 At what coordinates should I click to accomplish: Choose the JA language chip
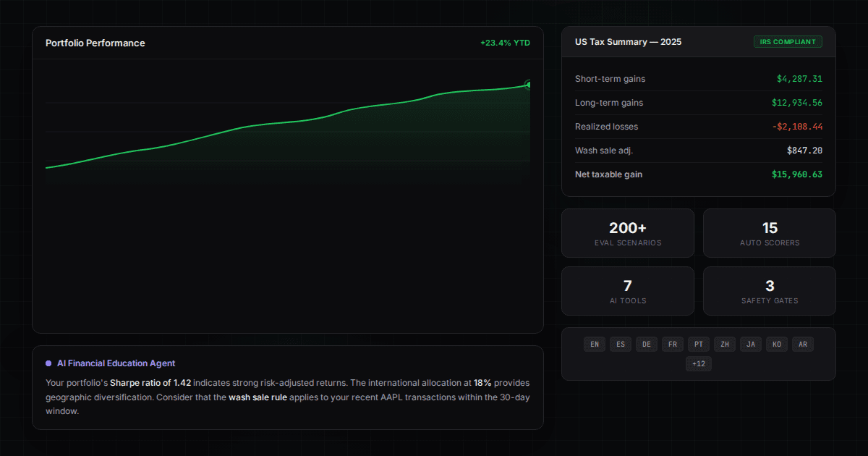pyautogui.click(x=750, y=345)
